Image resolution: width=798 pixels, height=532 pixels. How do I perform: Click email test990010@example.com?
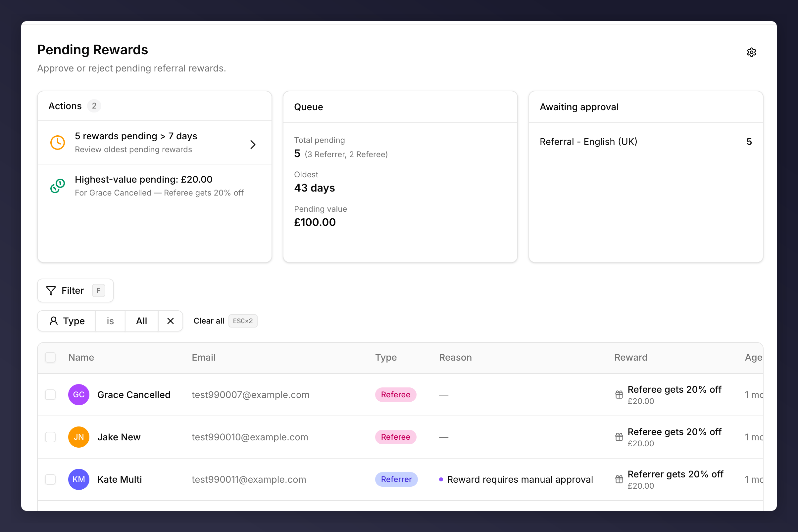[250, 437]
